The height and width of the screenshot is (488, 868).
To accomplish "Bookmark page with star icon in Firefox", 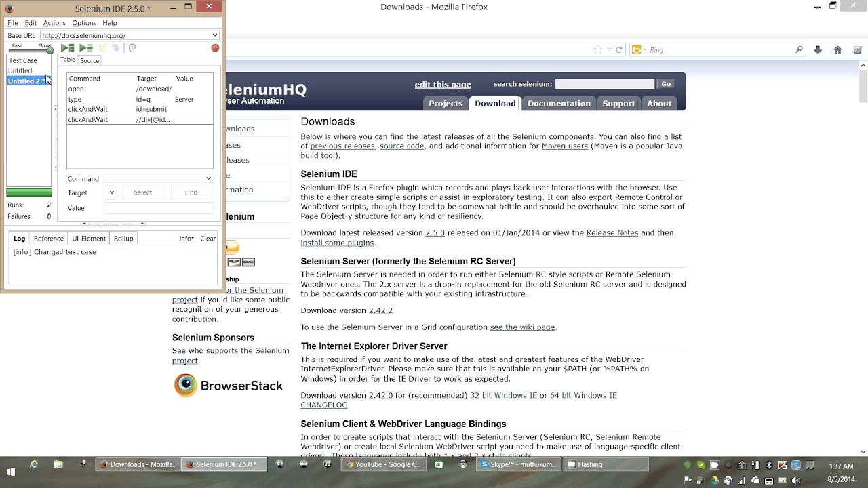I will pyautogui.click(x=597, y=49).
